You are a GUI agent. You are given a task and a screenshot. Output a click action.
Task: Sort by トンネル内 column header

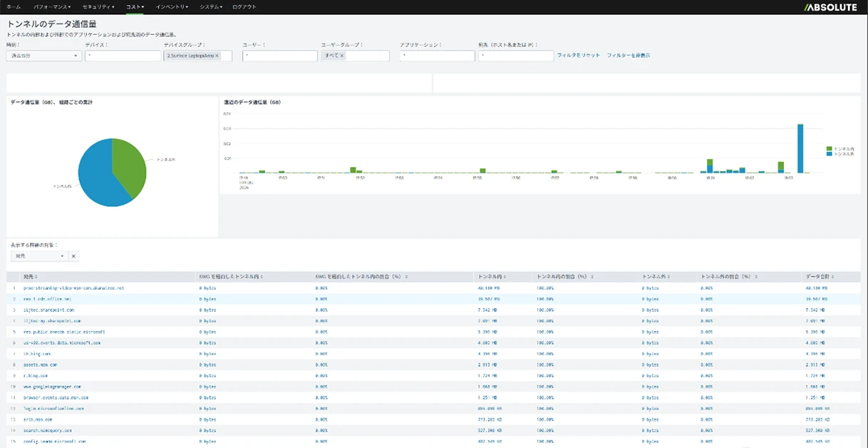[x=490, y=277]
